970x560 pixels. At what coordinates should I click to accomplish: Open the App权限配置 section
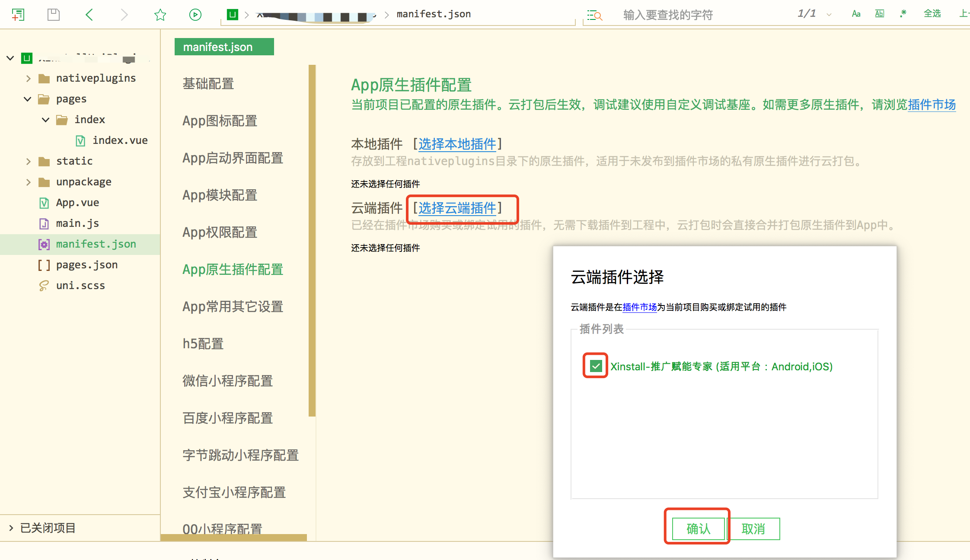220,232
